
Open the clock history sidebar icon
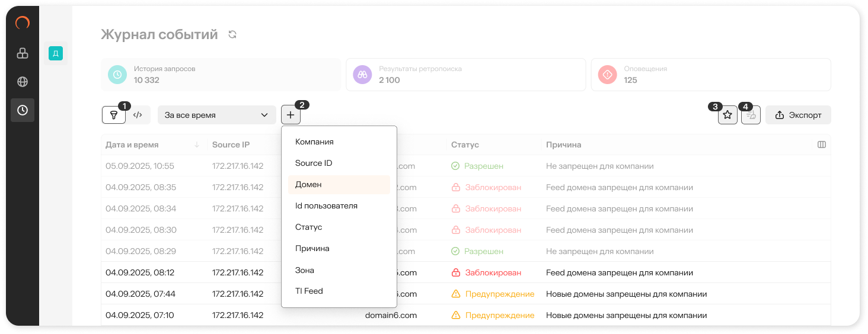(x=23, y=110)
